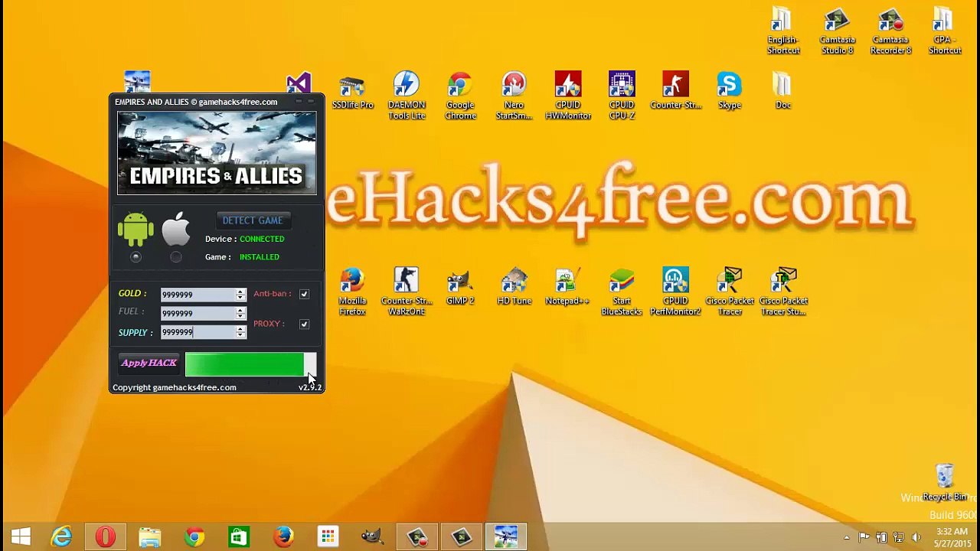Viewport: 980px width, 551px height.
Task: Open Windows Store from taskbar
Action: click(x=239, y=537)
